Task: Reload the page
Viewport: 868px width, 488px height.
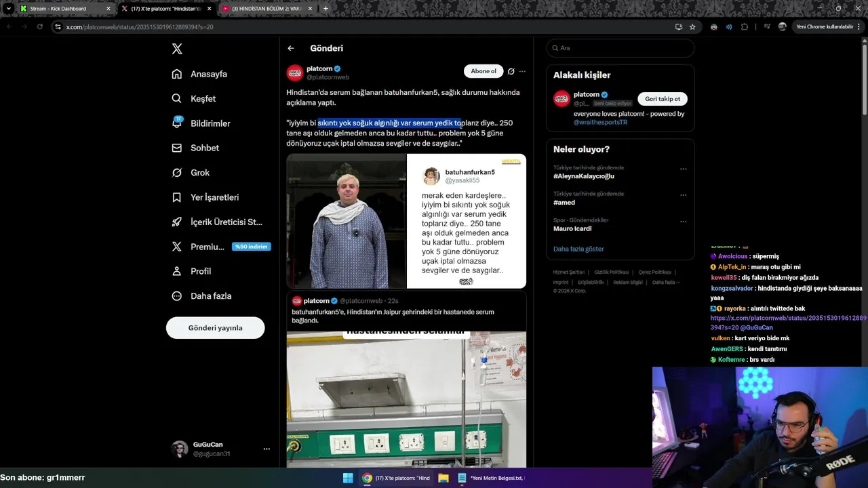Action: (x=40, y=26)
